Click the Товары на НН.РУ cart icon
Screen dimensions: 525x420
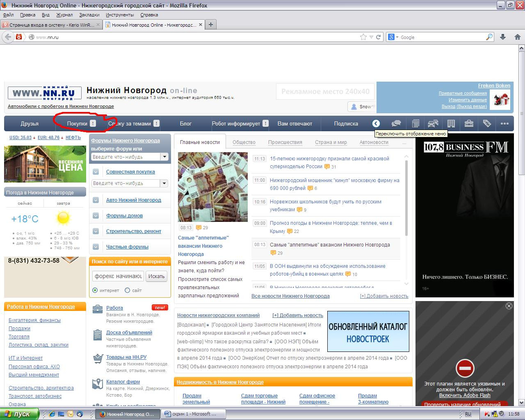[98, 358]
